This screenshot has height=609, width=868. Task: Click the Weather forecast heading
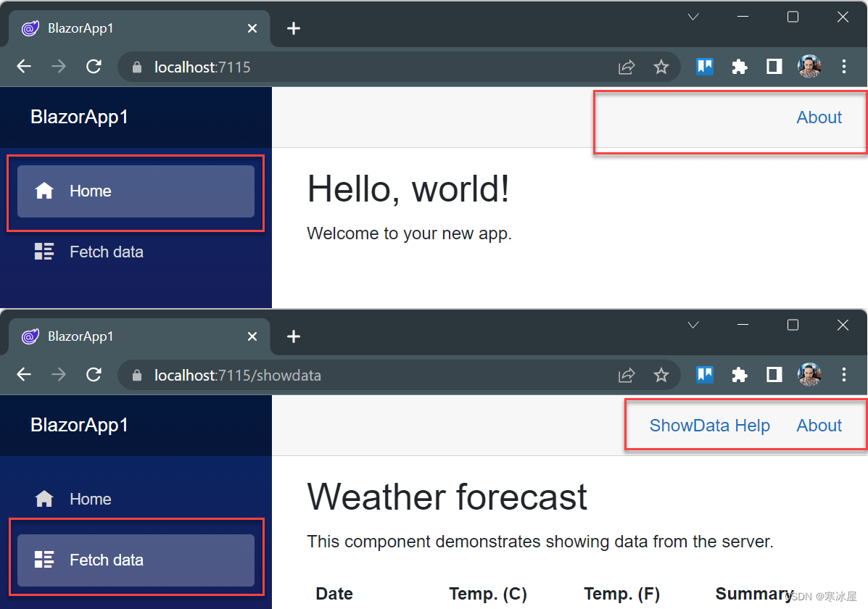447,497
